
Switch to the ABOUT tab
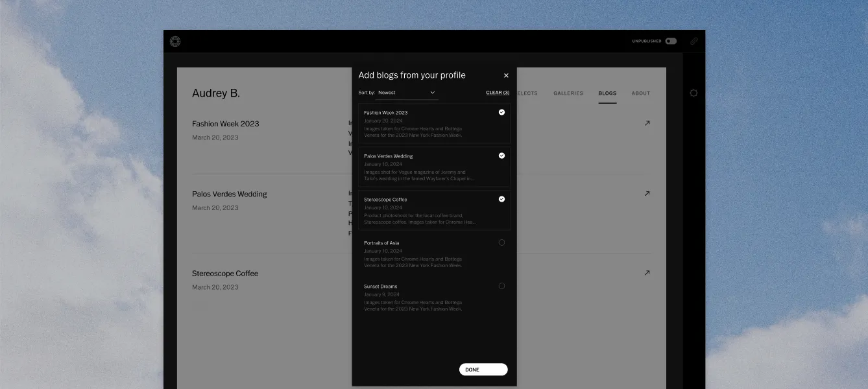(x=641, y=93)
